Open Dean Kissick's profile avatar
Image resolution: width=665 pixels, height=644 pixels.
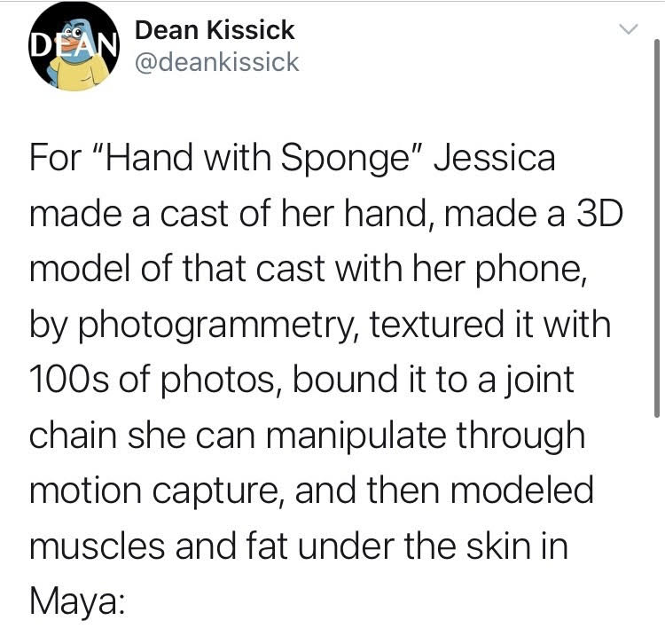click(74, 46)
